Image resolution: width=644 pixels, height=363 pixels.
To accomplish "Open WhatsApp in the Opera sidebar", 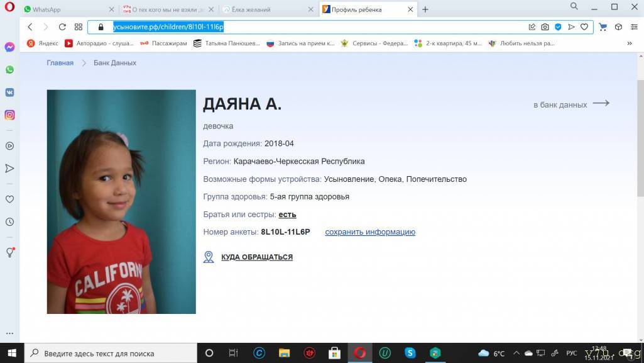I will 9,70.
